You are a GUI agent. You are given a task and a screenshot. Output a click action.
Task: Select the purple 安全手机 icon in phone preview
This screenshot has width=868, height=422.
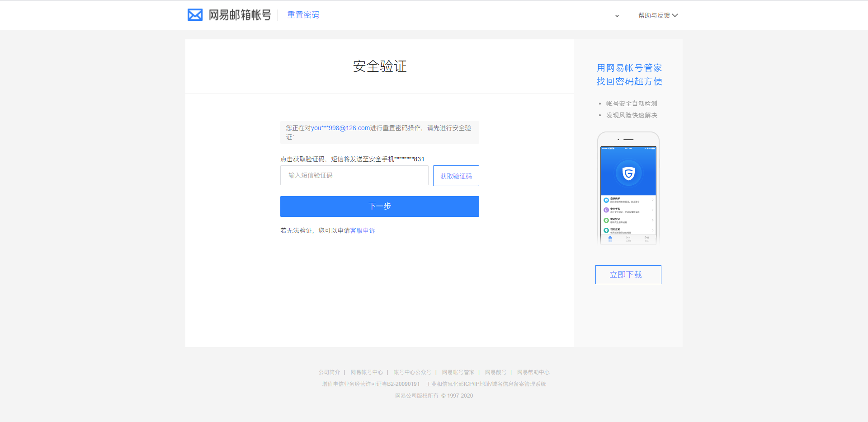(606, 210)
